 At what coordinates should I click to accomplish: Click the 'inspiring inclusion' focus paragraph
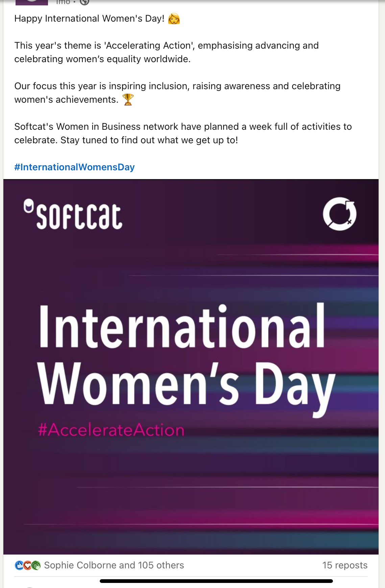[177, 93]
